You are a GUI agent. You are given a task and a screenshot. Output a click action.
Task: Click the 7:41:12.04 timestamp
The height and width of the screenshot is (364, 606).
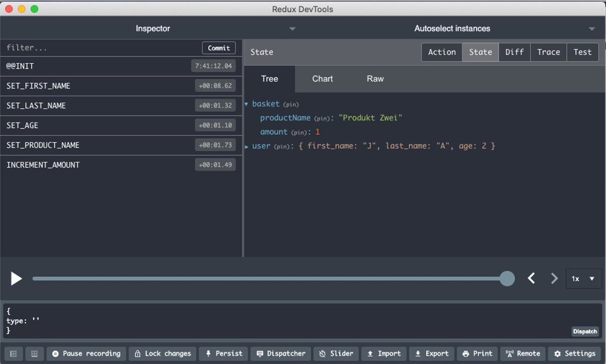point(214,66)
